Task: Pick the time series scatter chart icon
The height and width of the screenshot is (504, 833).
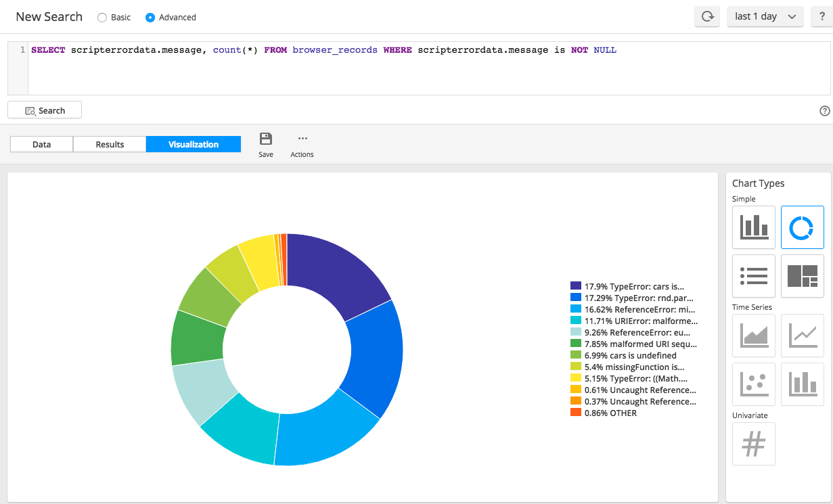Action: (x=754, y=384)
